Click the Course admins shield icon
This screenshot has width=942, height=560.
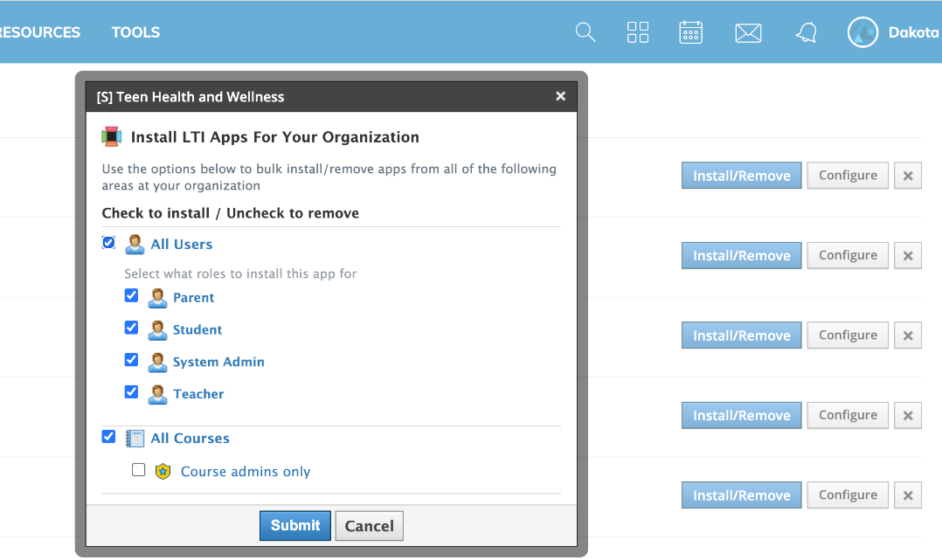click(x=163, y=471)
